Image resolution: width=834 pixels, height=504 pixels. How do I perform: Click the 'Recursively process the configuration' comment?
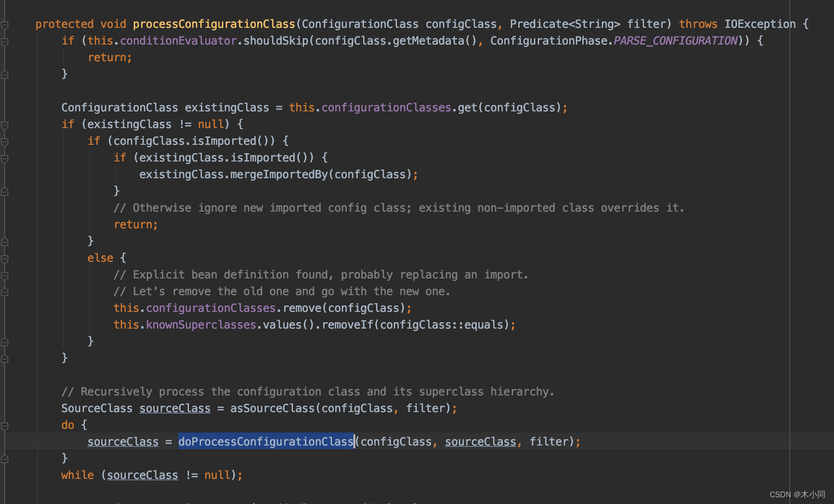tap(308, 392)
